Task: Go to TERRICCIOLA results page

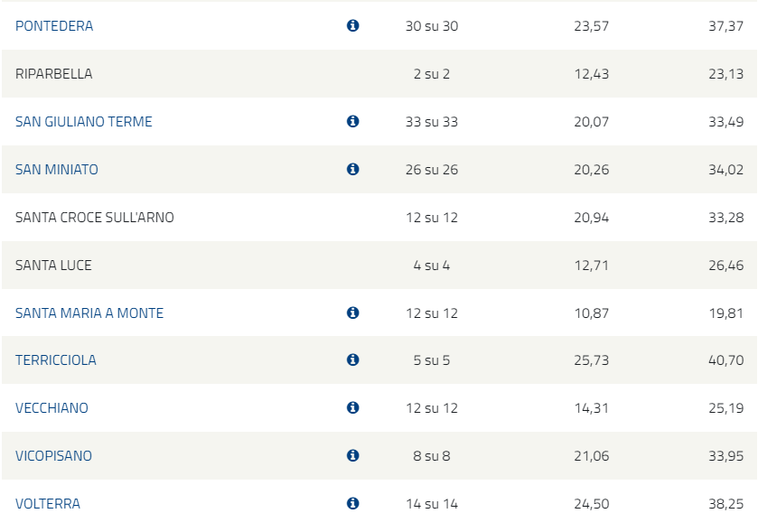Action: tap(56, 360)
